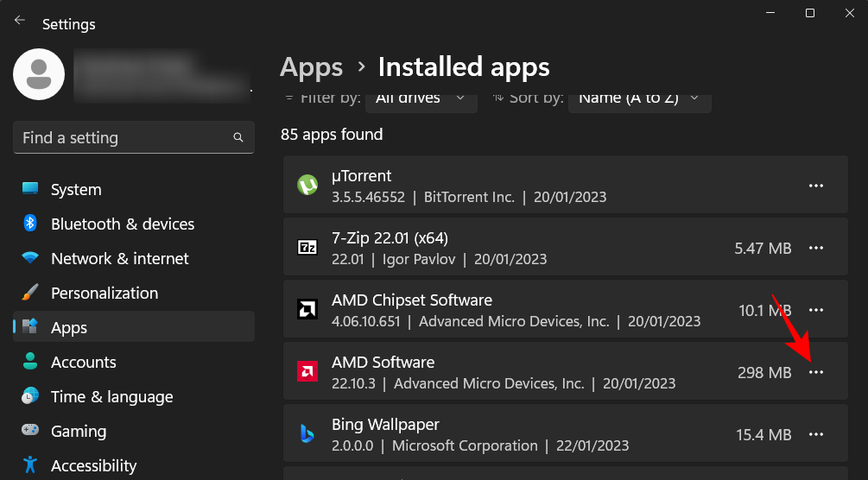
Task: Click the user profile avatar
Action: 39,74
